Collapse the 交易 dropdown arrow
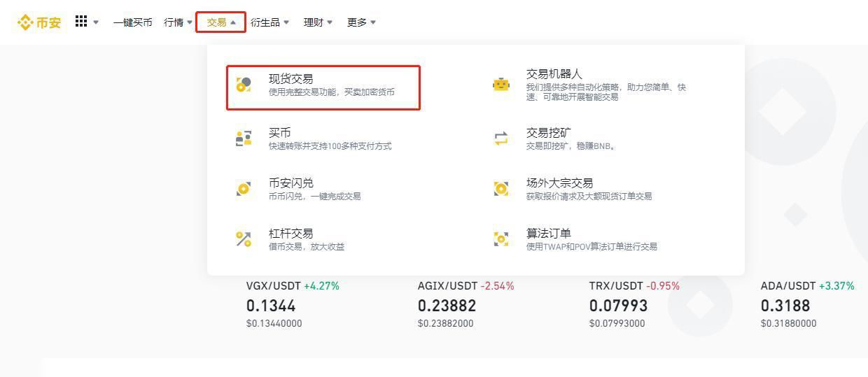Image resolution: width=868 pixels, height=377 pixels. (x=233, y=22)
